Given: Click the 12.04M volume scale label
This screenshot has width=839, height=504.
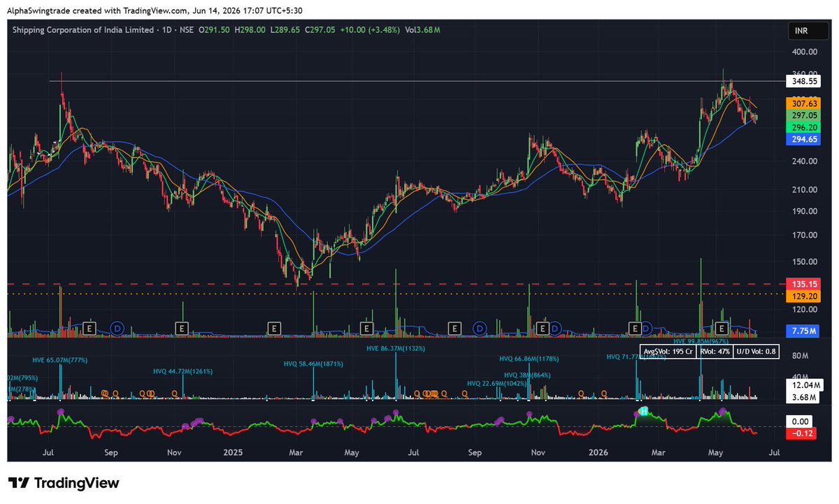Looking at the screenshot, I should click(805, 385).
